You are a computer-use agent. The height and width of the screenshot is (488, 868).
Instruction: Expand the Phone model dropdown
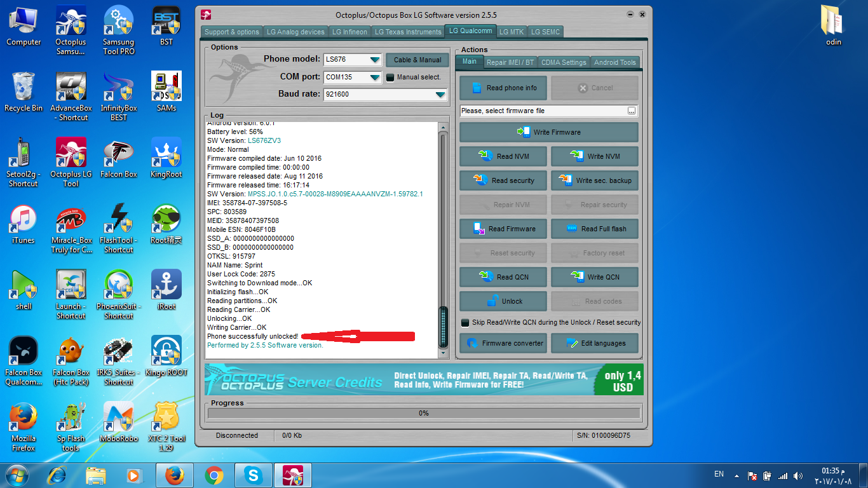pyautogui.click(x=375, y=60)
